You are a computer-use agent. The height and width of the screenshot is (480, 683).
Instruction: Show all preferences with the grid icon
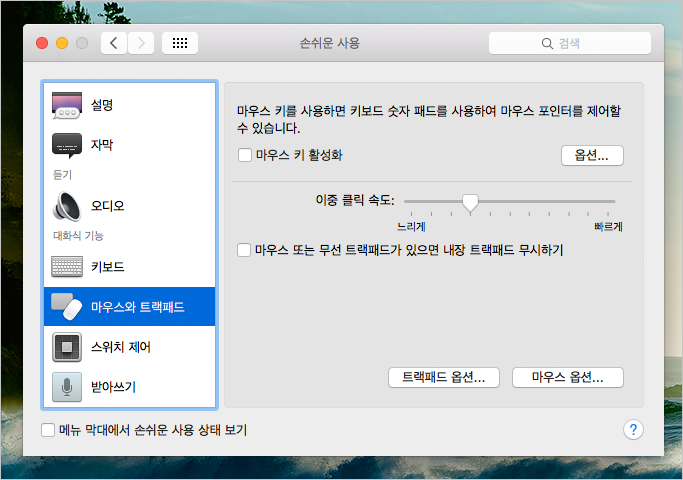tap(180, 43)
